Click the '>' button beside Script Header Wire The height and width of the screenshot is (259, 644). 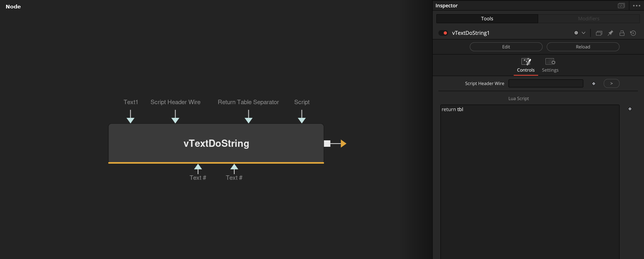611,83
